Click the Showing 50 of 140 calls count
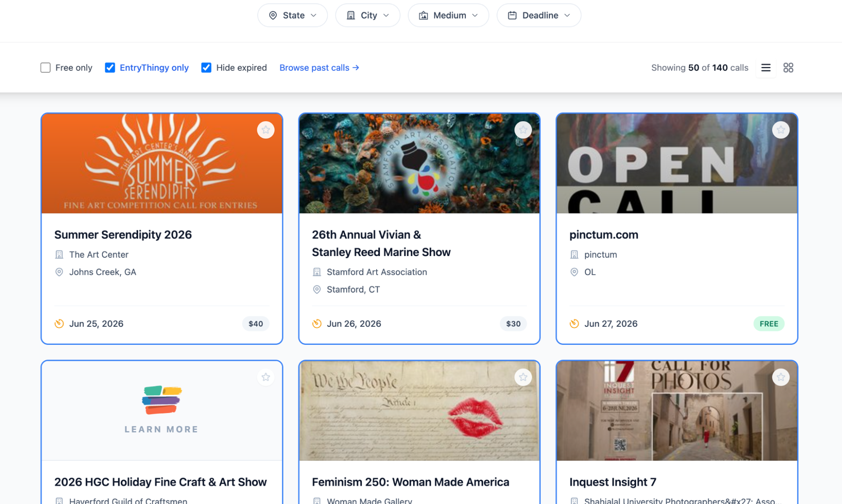 pyautogui.click(x=700, y=68)
